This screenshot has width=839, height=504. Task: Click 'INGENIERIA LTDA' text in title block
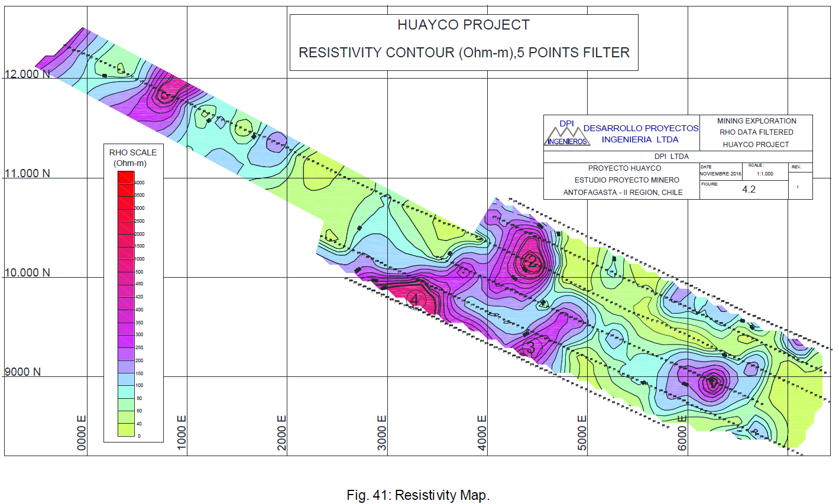[640, 140]
